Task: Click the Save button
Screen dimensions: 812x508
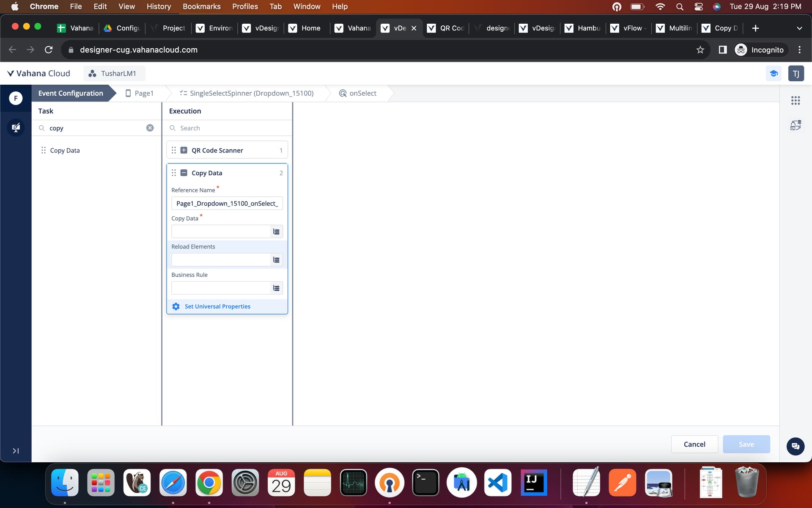Action: tap(746, 444)
